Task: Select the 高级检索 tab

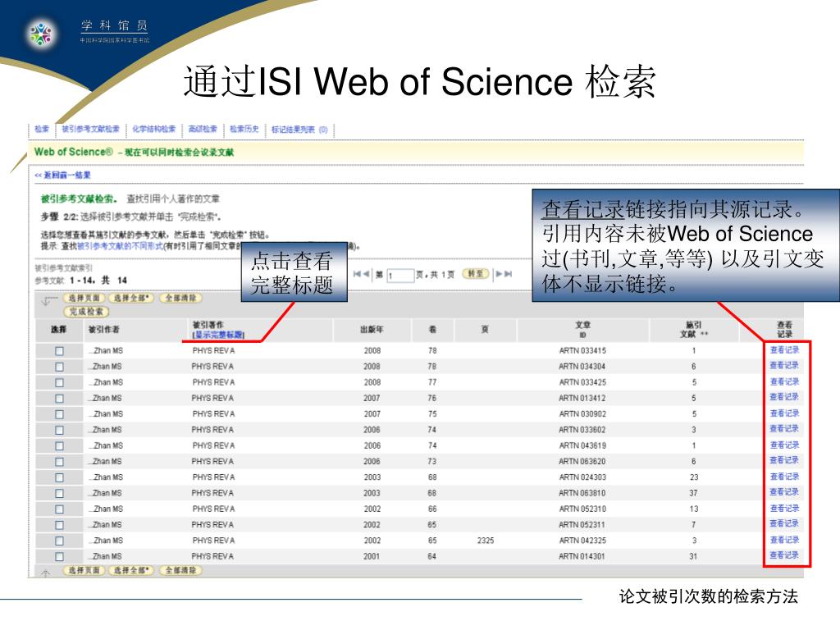Action: tap(203, 129)
